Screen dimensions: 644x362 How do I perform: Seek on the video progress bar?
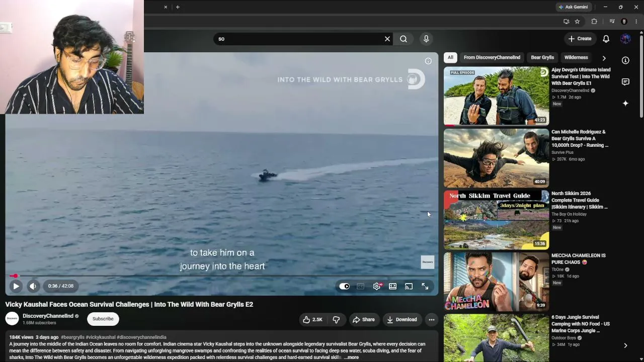point(222,276)
